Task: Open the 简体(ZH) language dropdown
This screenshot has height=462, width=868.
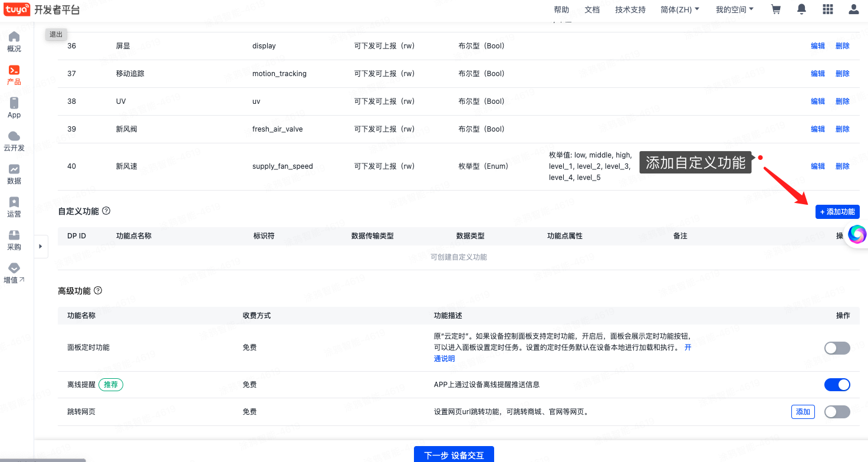Action: (x=680, y=9)
